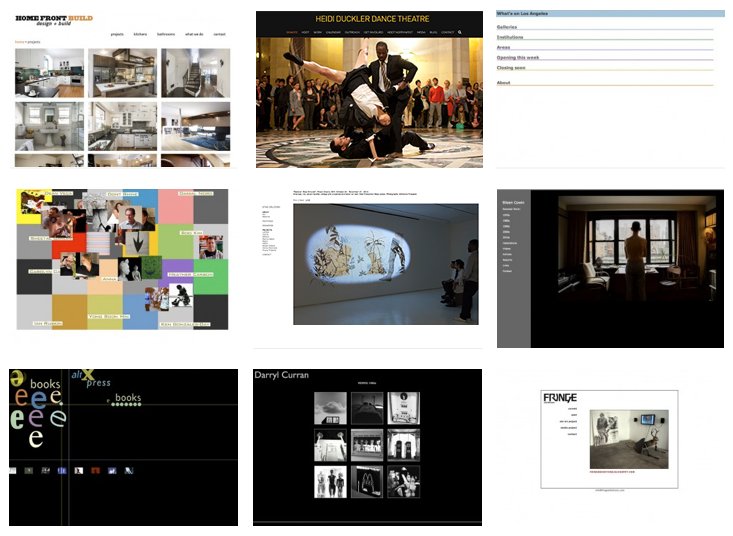The height and width of the screenshot is (536, 733).
Task: Select 'what we do' in the navigation
Action: tap(193, 33)
